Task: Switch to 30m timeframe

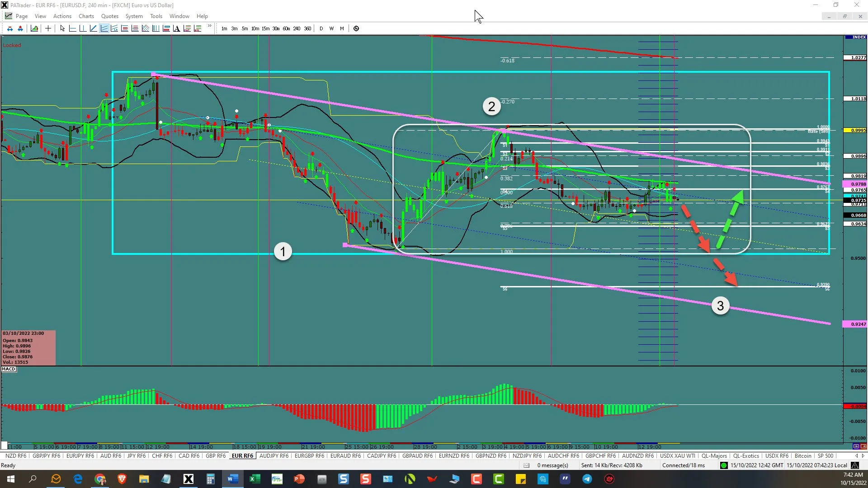Action: tap(276, 28)
